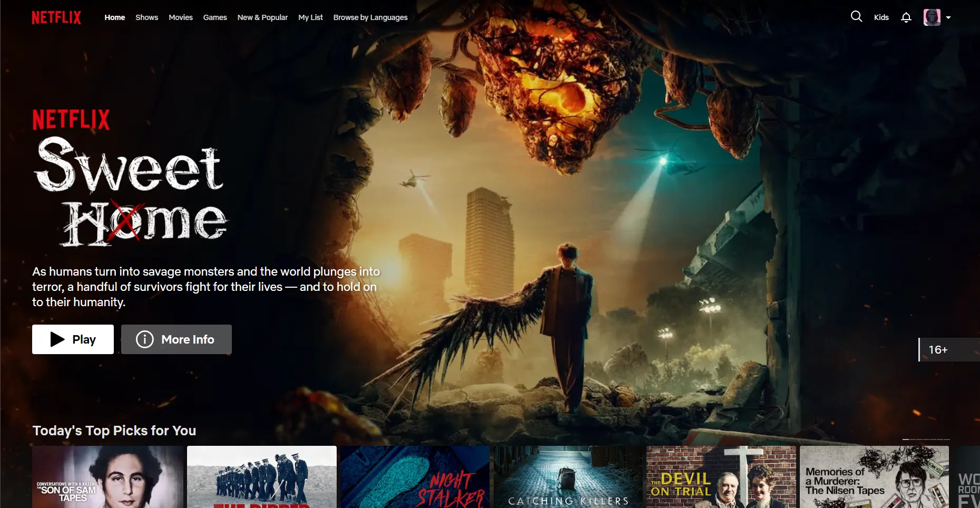Image resolution: width=980 pixels, height=508 pixels.
Task: Open the Kids profile link
Action: (x=881, y=17)
